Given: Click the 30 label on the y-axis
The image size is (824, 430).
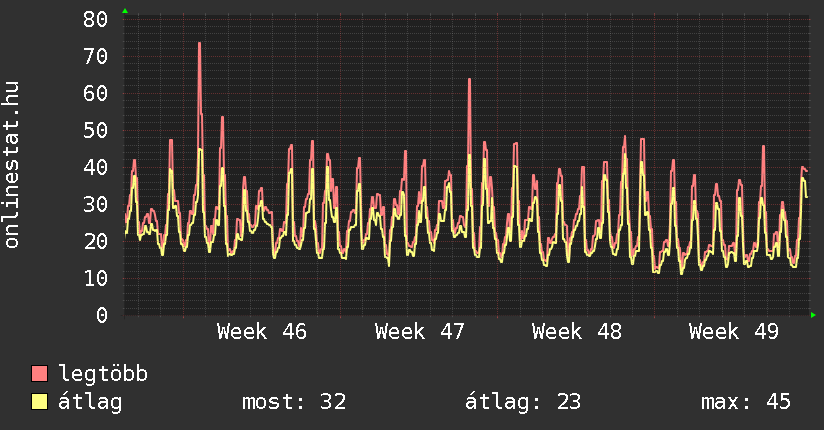Looking at the screenshot, I should click(96, 204).
